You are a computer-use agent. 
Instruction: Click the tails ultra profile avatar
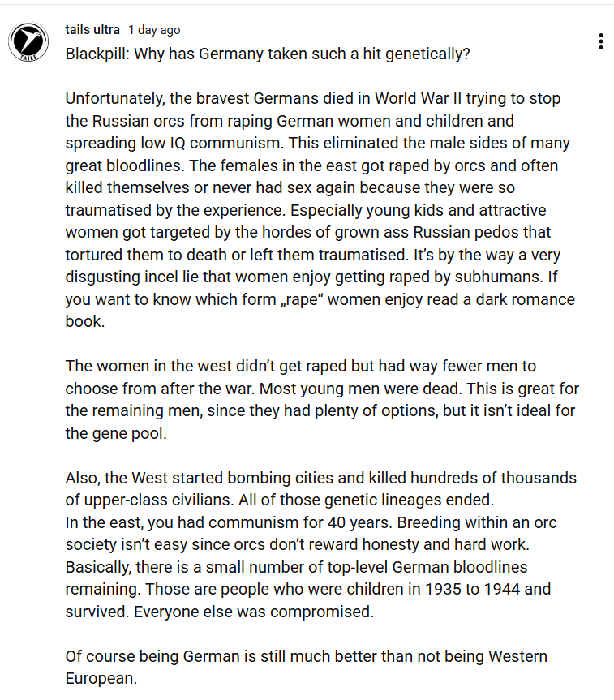tap(28, 41)
